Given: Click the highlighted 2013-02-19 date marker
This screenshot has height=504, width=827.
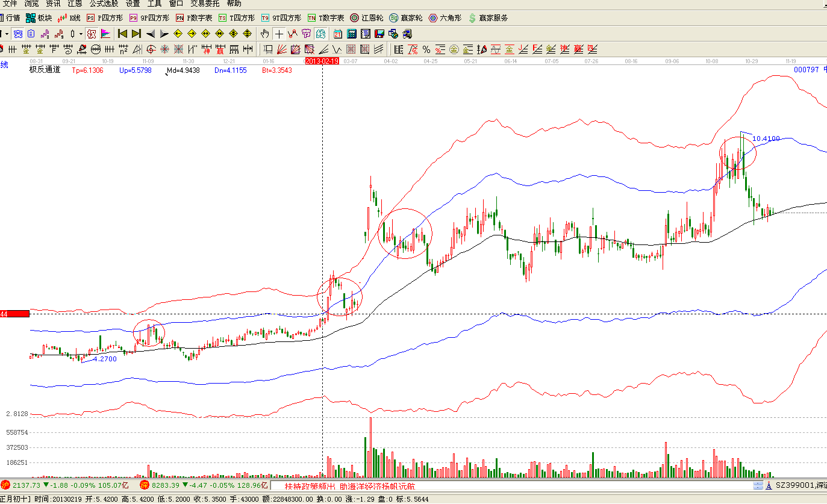Looking at the screenshot, I should pyautogui.click(x=322, y=61).
